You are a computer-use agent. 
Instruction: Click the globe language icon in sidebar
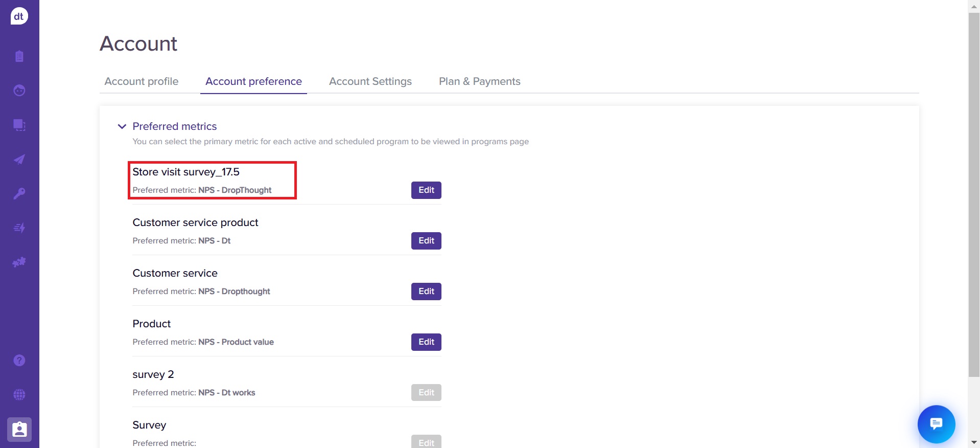(19, 395)
